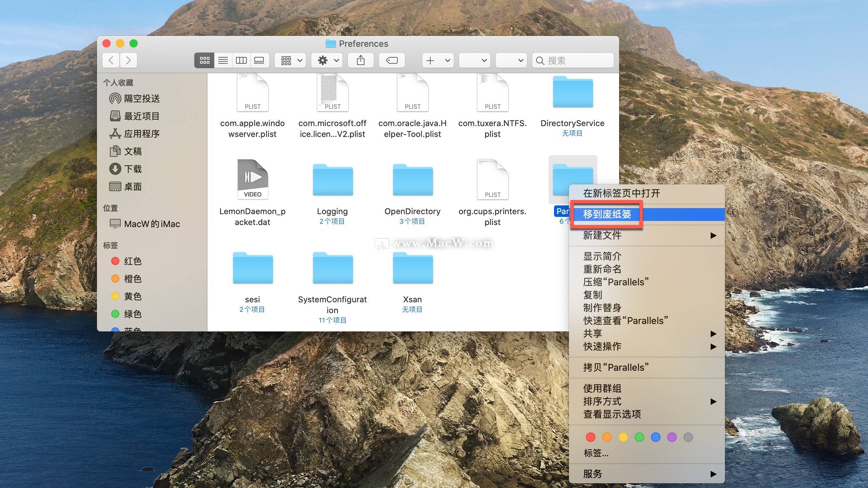Viewport: 868px width, 488px height.
Task: Click the Share toolbar icon
Action: pyautogui.click(x=360, y=60)
